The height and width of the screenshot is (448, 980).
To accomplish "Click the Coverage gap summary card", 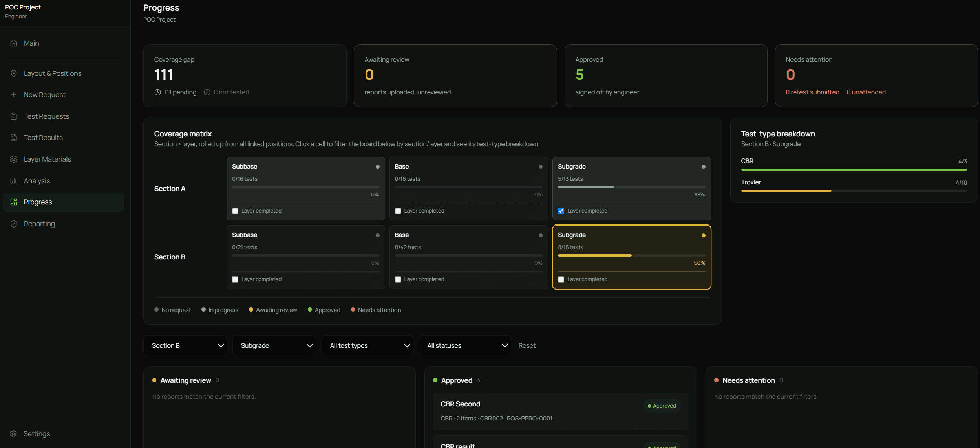I will (245, 76).
